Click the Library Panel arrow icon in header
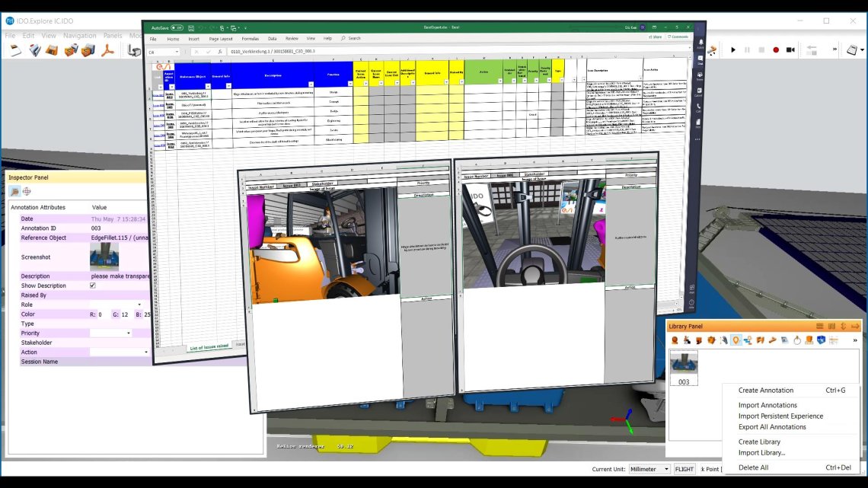 pos(855,327)
